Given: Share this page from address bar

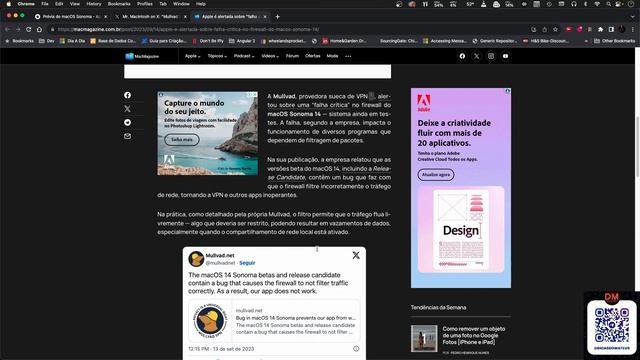Looking at the screenshot, I should (544, 29).
